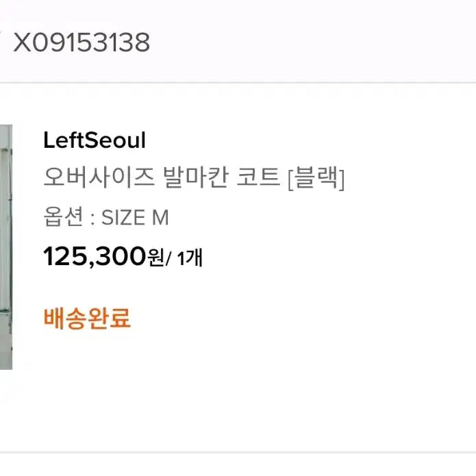Select the SIZE M option value
476x476 pixels.
[x=135, y=218]
